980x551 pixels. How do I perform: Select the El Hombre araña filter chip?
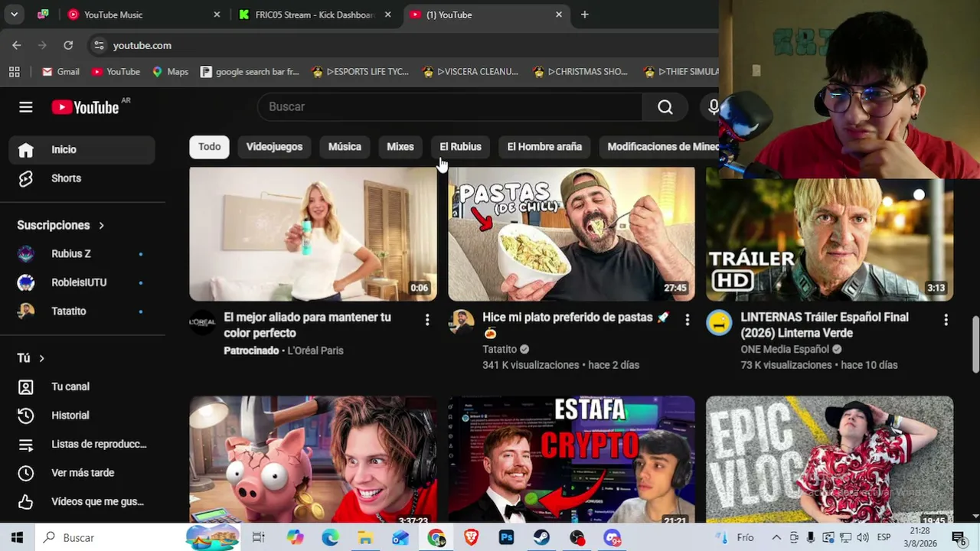point(544,147)
